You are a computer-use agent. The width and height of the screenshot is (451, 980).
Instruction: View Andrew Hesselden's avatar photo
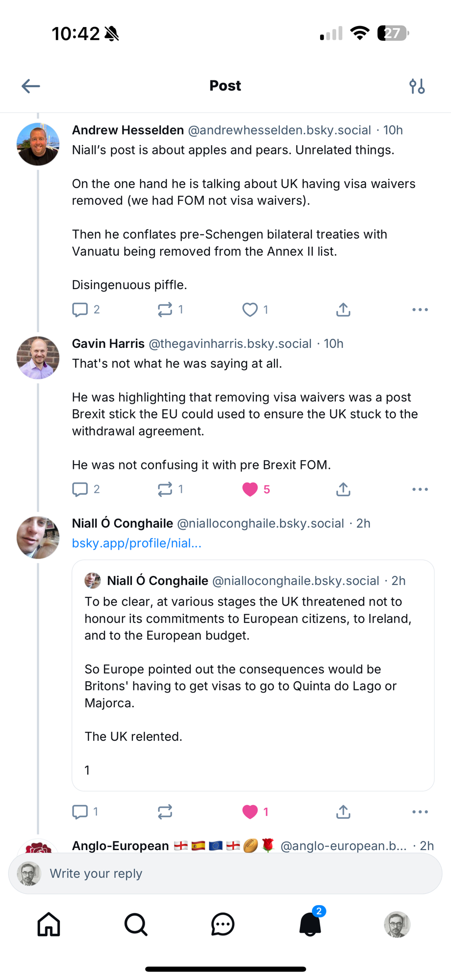[x=38, y=144]
